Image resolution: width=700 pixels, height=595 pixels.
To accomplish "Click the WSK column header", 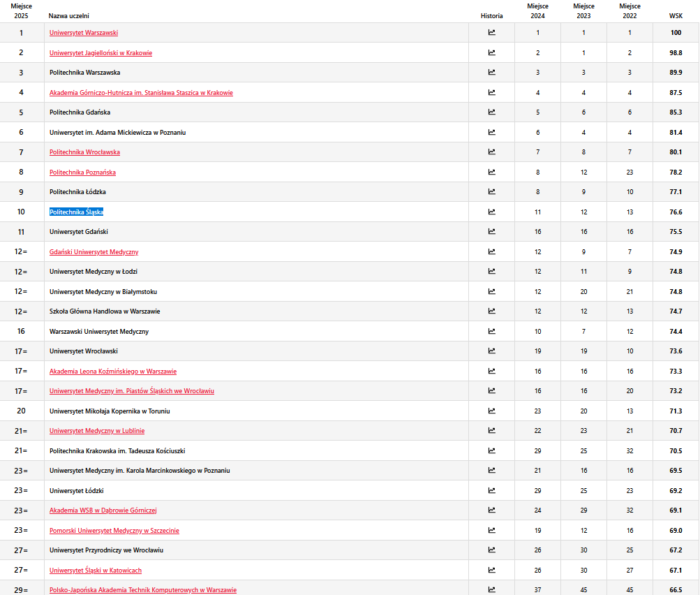I will pyautogui.click(x=676, y=15).
